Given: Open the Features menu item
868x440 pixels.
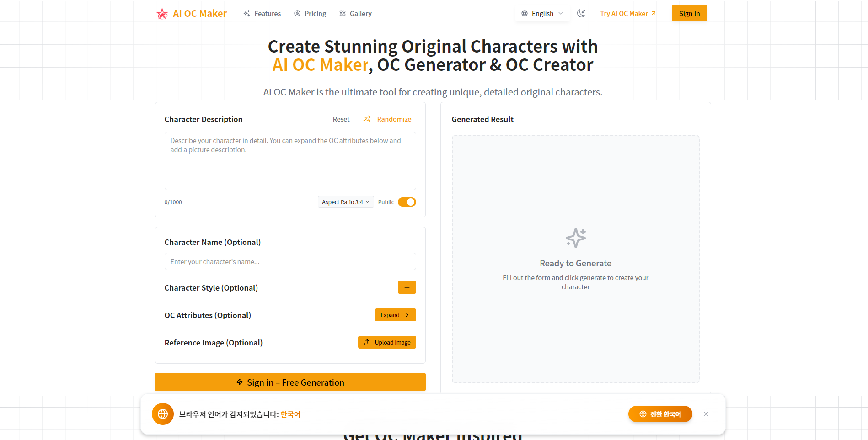Looking at the screenshot, I should coord(263,14).
